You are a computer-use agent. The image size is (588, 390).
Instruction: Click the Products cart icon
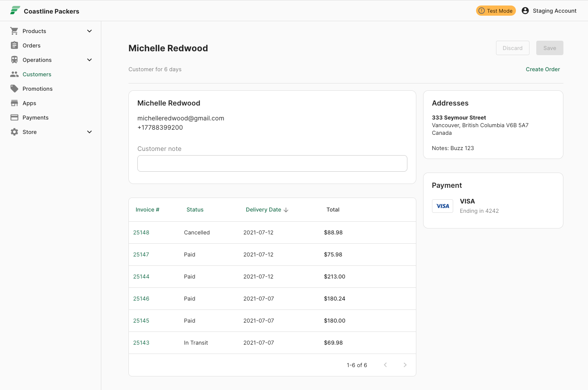point(14,31)
